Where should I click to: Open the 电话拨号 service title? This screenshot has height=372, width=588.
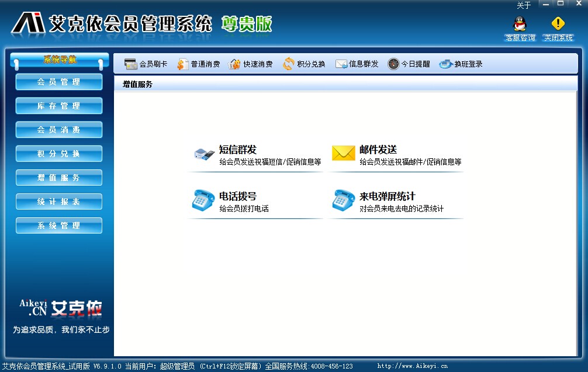point(238,196)
